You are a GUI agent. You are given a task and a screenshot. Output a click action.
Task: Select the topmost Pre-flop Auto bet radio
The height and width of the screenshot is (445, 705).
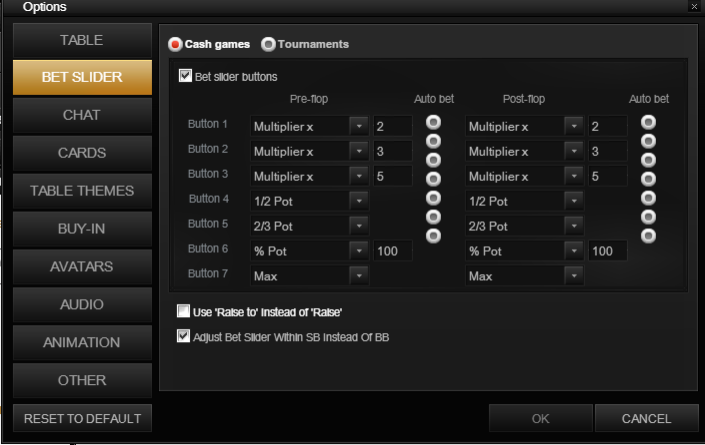[433, 121]
